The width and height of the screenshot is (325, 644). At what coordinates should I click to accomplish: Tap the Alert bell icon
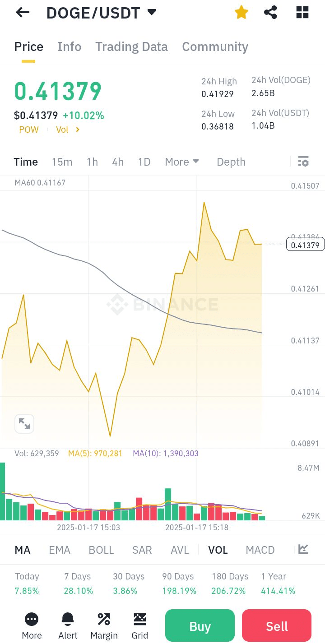pos(68,619)
